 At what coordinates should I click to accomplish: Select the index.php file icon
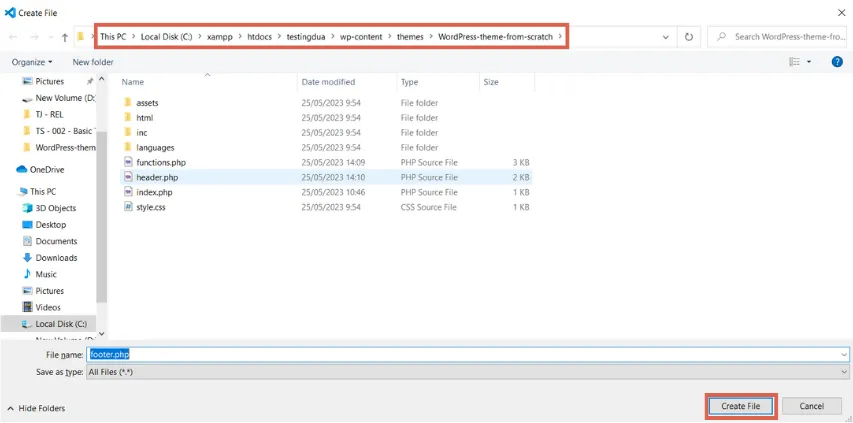pos(128,192)
